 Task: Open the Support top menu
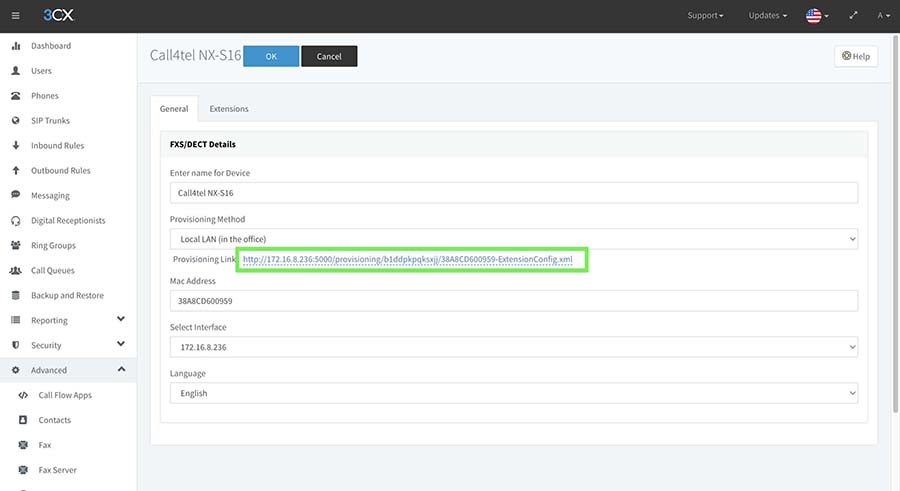pyautogui.click(x=705, y=16)
